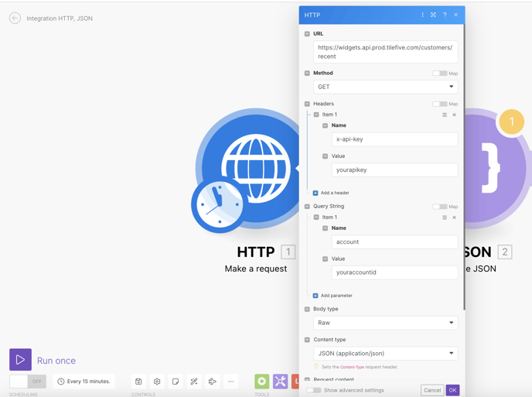Open the Body type dropdown showing Raw
The height and width of the screenshot is (397, 532).
coord(385,323)
